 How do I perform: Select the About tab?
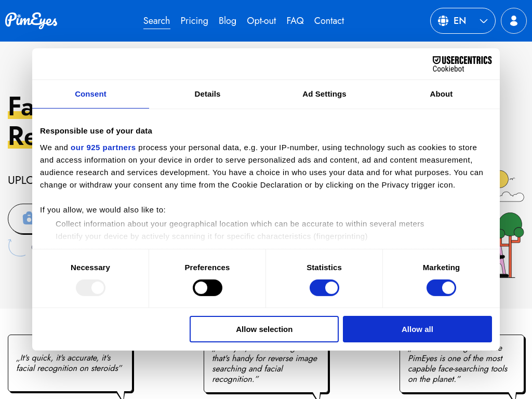[x=441, y=94]
